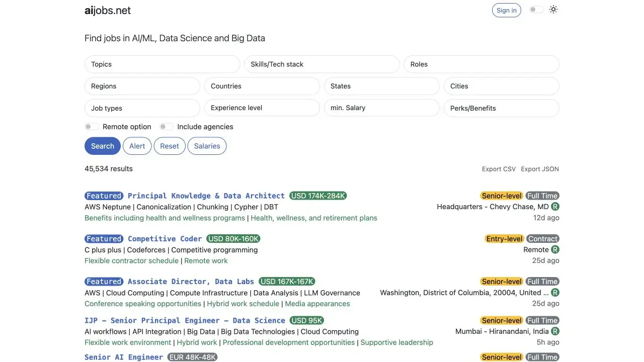
Task: Click the Contract job type tag
Action: click(543, 239)
